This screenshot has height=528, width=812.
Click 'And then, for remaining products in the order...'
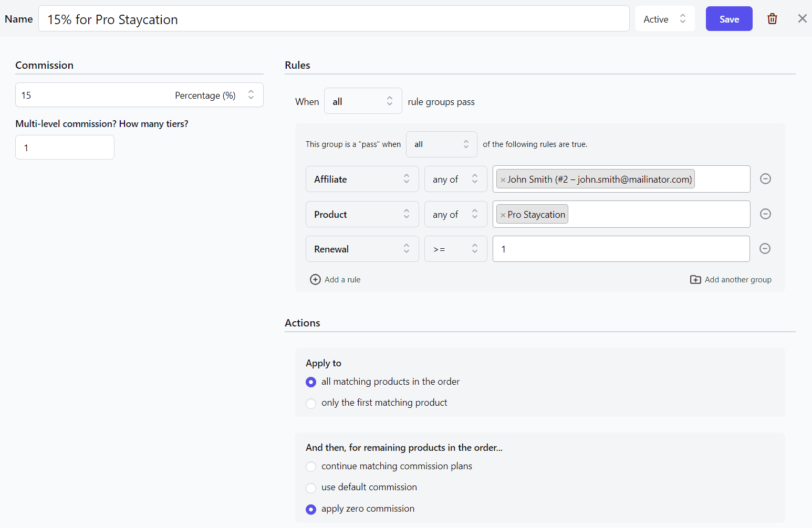(404, 448)
